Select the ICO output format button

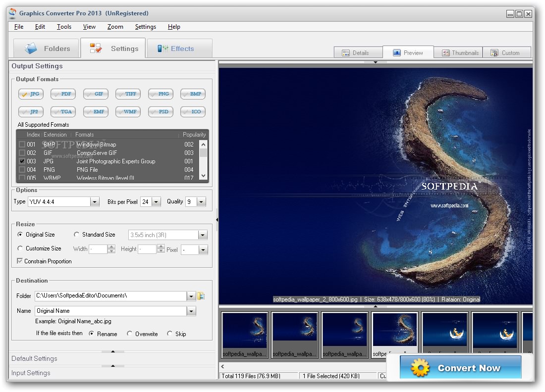[193, 112]
